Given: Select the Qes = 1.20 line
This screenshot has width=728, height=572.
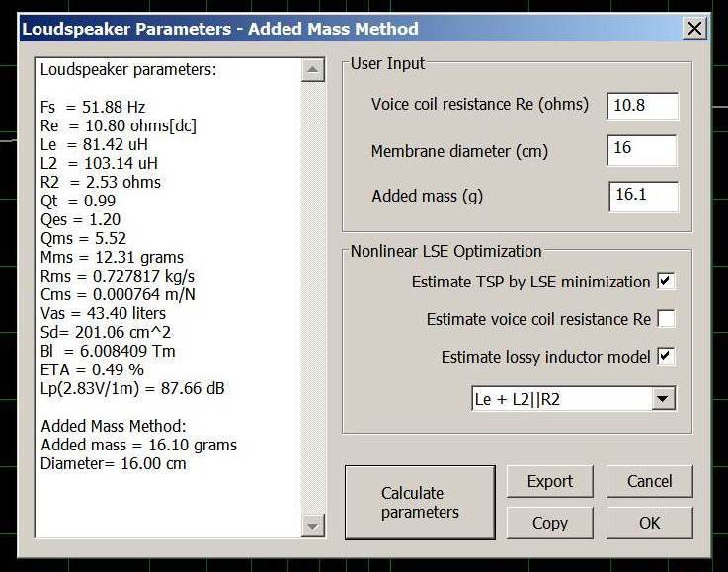Looking at the screenshot, I should (x=81, y=219).
